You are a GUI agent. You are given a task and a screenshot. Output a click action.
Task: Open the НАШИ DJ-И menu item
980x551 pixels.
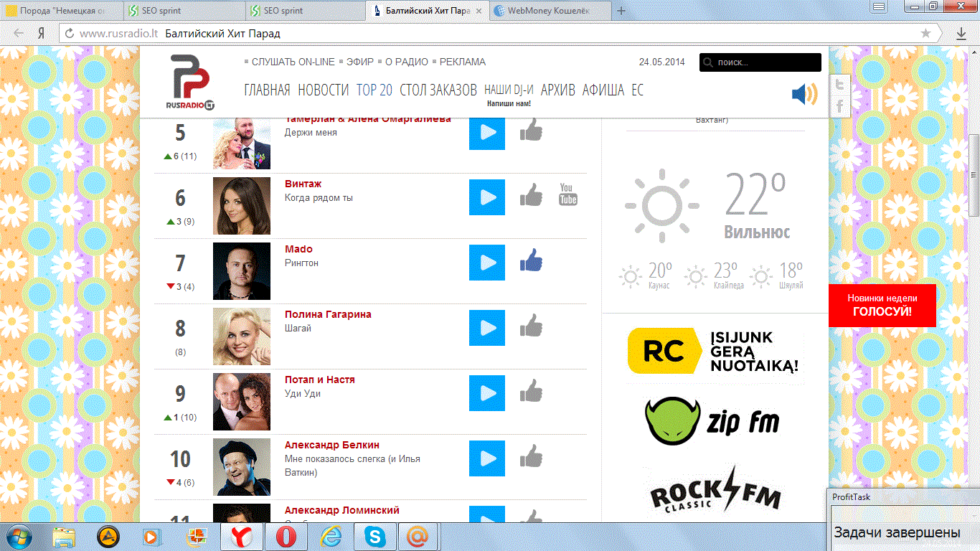(x=509, y=90)
